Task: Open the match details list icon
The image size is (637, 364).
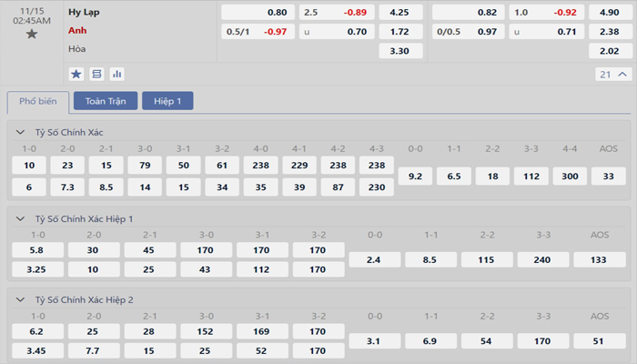Action: tap(97, 74)
